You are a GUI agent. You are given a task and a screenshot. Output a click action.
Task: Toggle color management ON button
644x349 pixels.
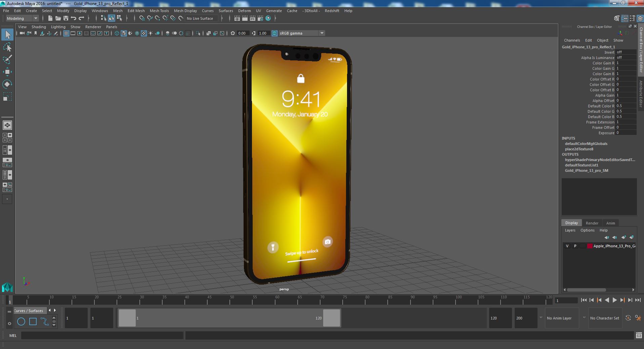tap(274, 33)
